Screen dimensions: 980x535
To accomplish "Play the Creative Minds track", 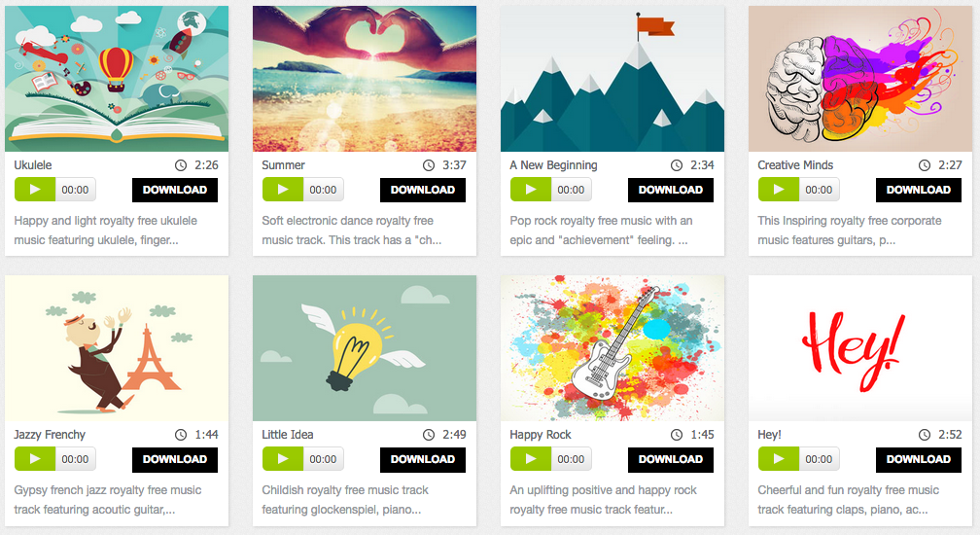I will tap(779, 190).
